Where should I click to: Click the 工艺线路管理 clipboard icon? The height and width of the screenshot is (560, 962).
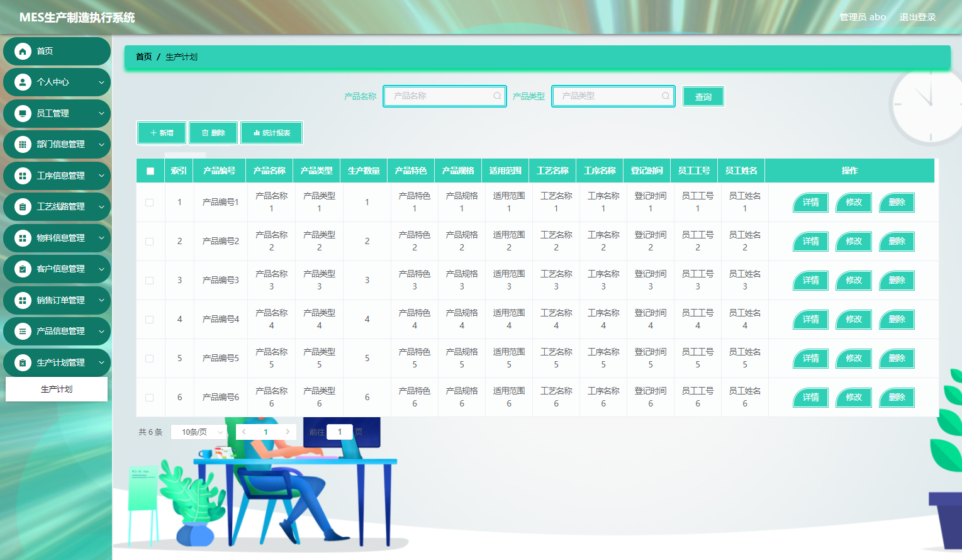pyautogui.click(x=23, y=207)
